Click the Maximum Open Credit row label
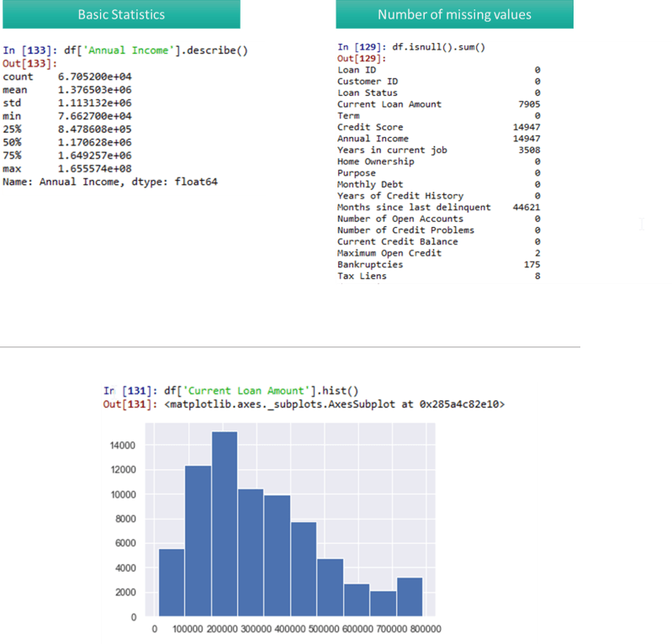672x644 pixels. point(389,253)
